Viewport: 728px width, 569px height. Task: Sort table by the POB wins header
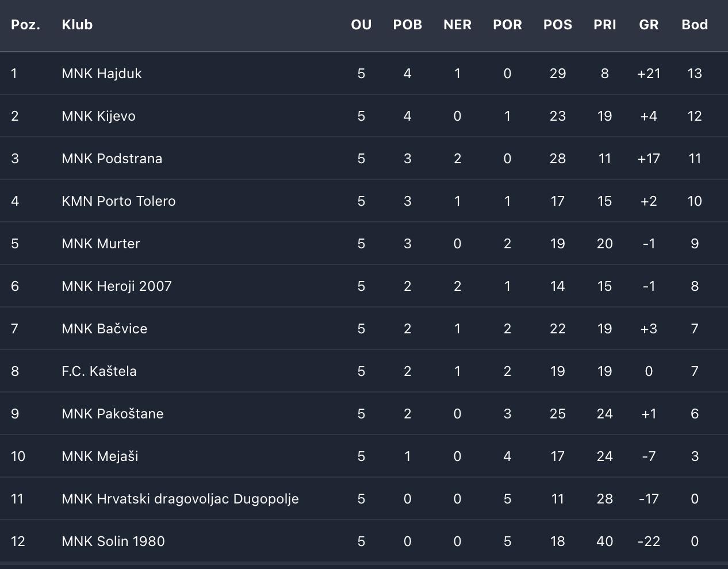(x=407, y=25)
